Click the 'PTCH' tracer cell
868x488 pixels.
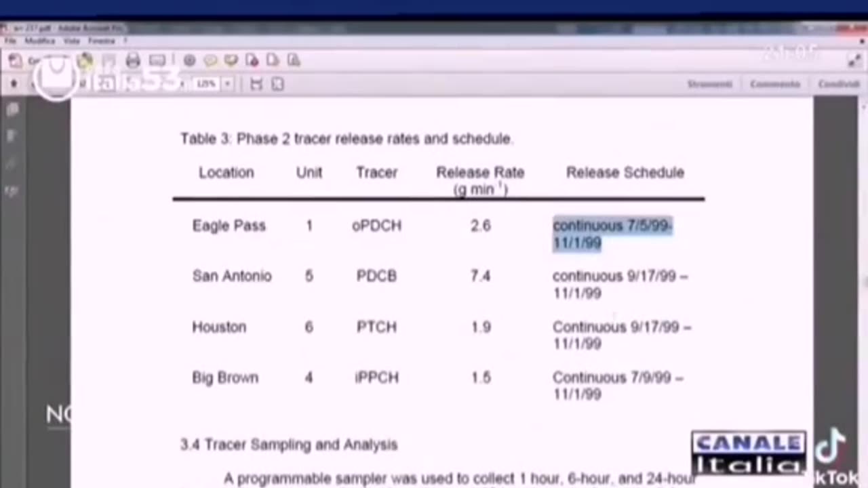[x=376, y=327]
